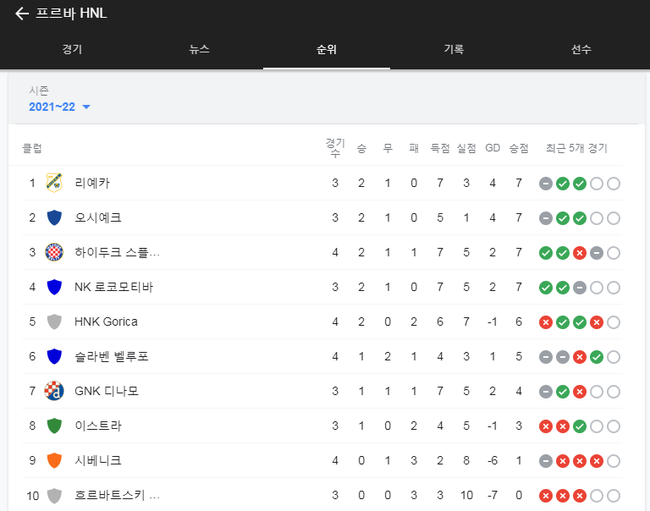Switch to the 뉴스 tab
This screenshot has height=511, width=650.
coord(199,49)
